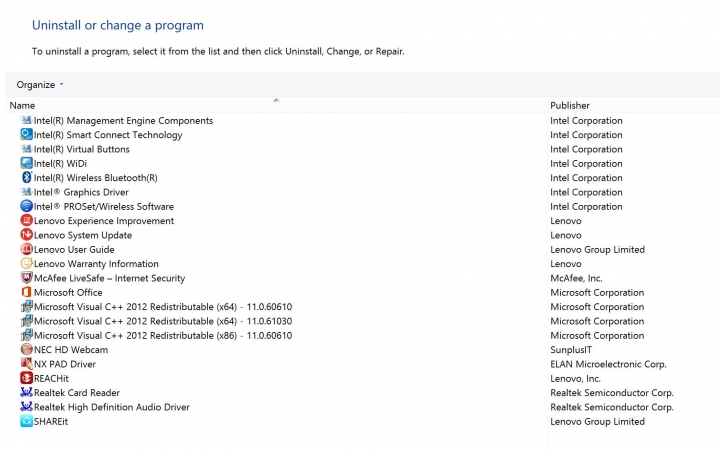
Task: Select the SHAREit program name
Action: click(x=51, y=421)
